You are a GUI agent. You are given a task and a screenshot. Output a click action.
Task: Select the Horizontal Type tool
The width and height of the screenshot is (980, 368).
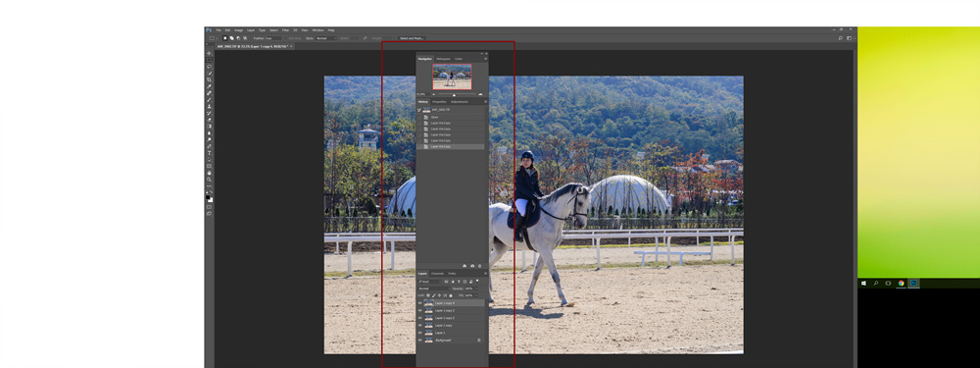click(210, 153)
